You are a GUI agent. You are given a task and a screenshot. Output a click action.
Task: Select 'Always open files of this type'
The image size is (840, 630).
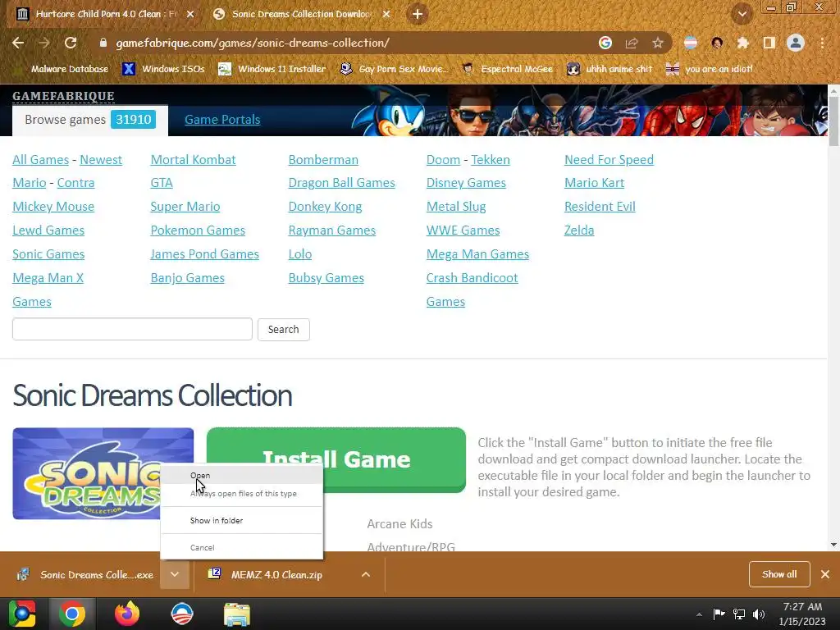(242, 493)
